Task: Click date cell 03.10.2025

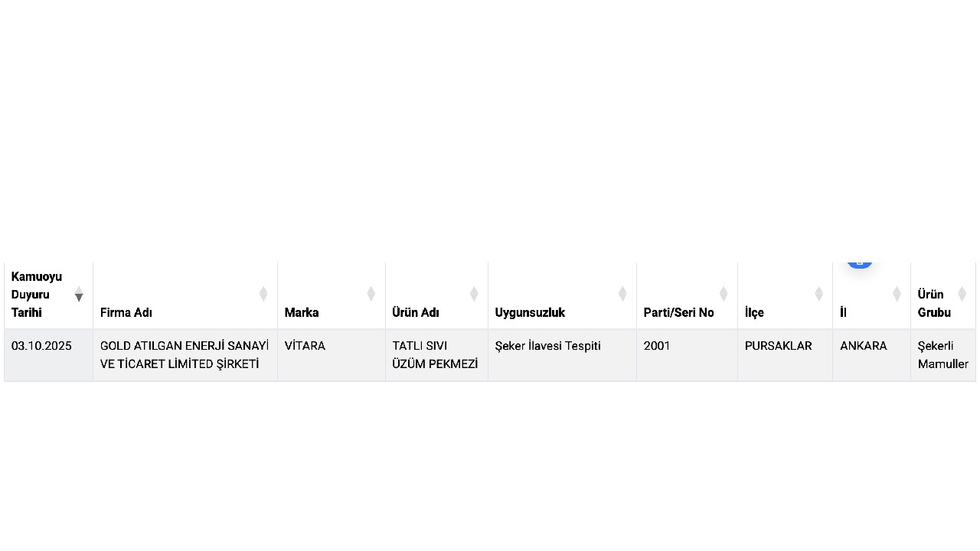Action: click(x=41, y=346)
